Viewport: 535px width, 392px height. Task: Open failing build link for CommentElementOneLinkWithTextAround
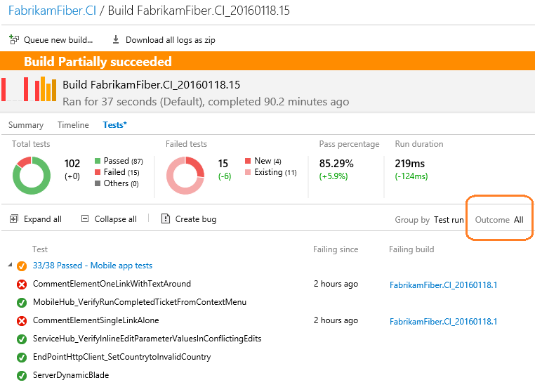[x=443, y=285]
